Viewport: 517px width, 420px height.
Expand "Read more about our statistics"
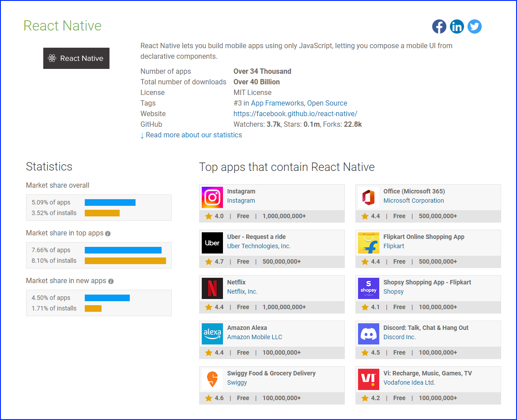[x=191, y=135]
